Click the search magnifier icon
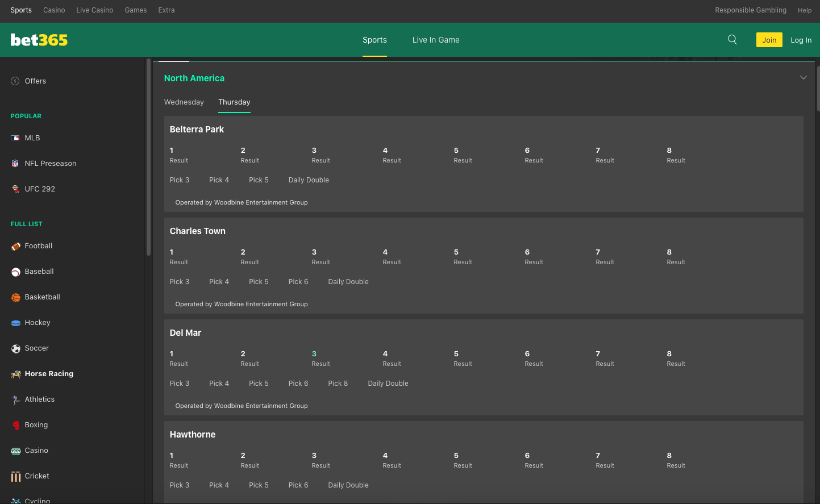Image resolution: width=820 pixels, height=504 pixels. [732, 40]
